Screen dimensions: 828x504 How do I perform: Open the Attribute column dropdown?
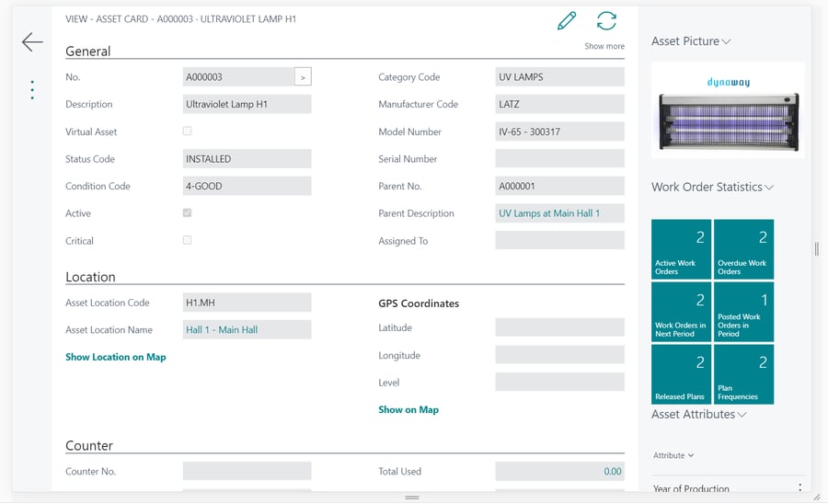(673, 455)
